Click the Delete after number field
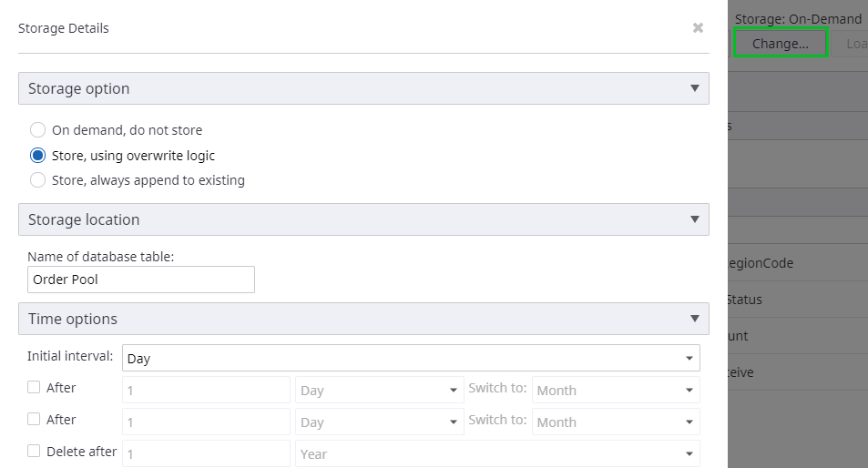This screenshot has height=468, width=868. click(206, 454)
